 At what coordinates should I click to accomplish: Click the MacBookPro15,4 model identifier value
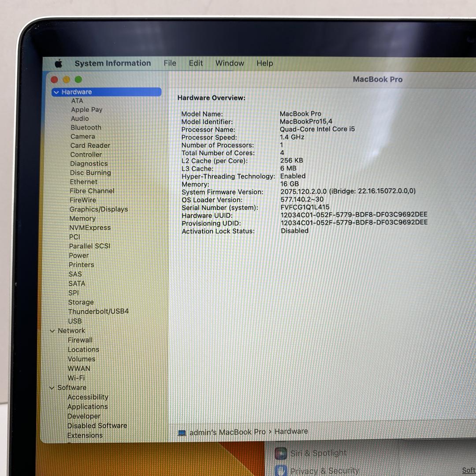point(306,122)
